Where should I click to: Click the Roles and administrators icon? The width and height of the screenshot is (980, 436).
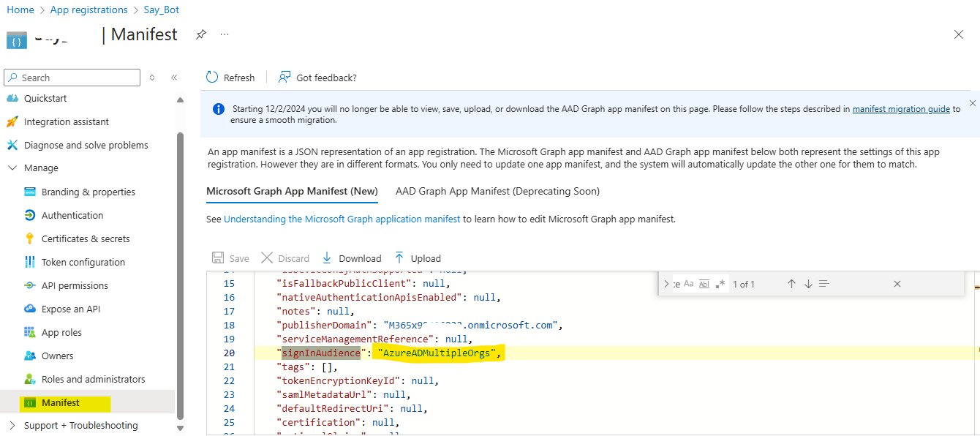click(x=30, y=379)
